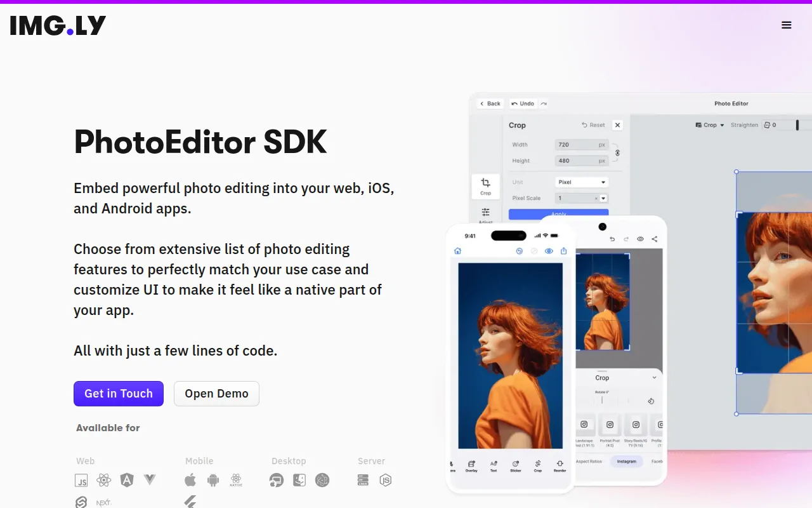Adjust the Straighten slider handle
812x508 pixels.
797,125
